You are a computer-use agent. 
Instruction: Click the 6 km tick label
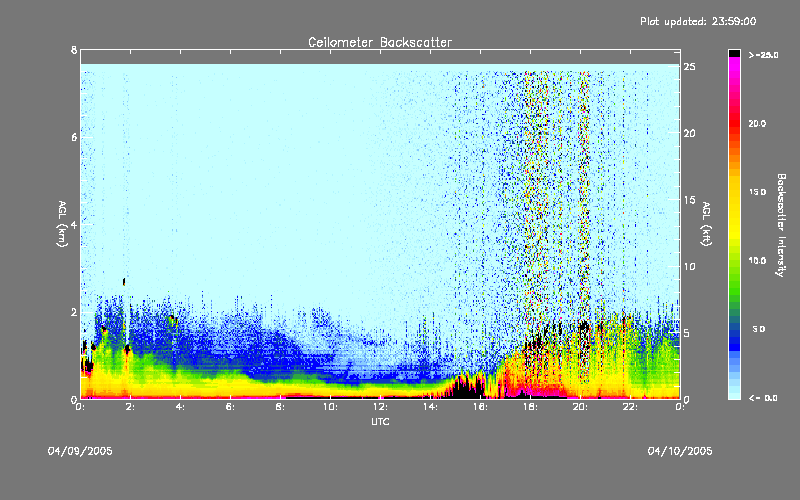(x=74, y=137)
